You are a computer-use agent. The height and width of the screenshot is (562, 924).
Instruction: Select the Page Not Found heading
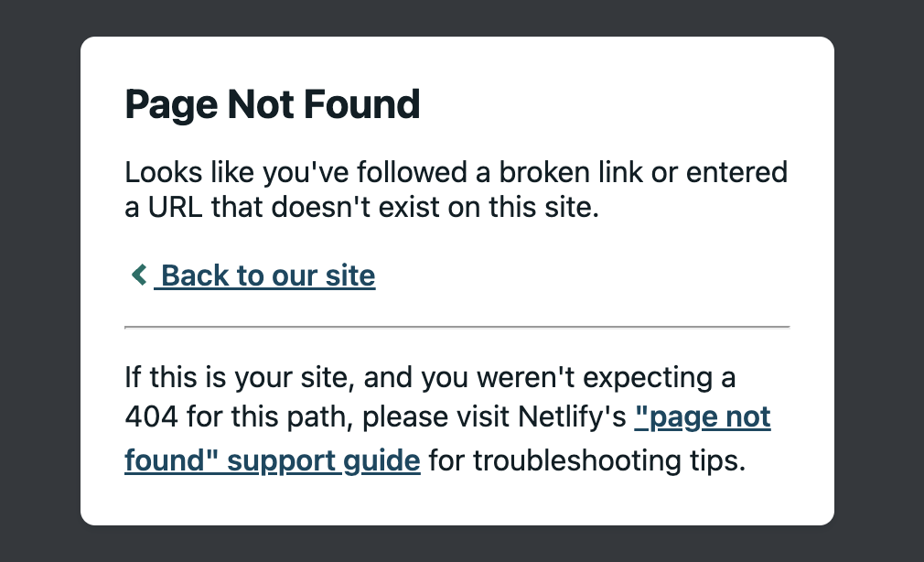pyautogui.click(x=272, y=103)
